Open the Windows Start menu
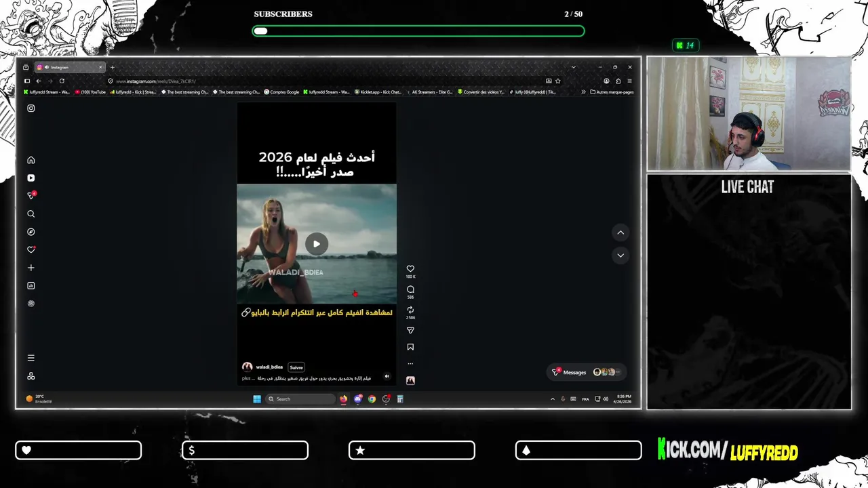Viewport: 868px width, 488px height. [257, 399]
